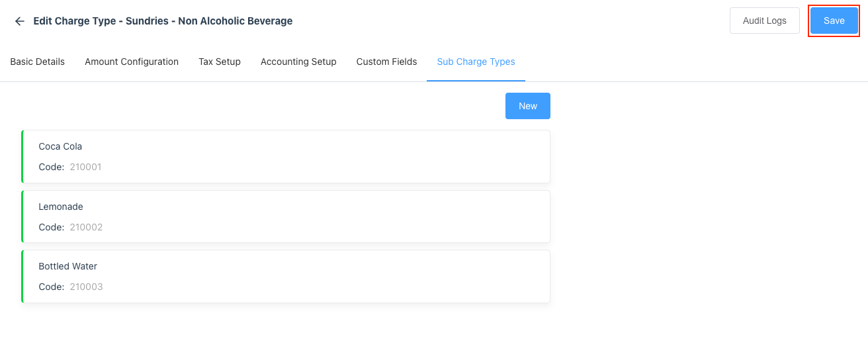The width and height of the screenshot is (868, 339).
Task: Click green status bar on Coca Cola card
Action: click(x=22, y=156)
